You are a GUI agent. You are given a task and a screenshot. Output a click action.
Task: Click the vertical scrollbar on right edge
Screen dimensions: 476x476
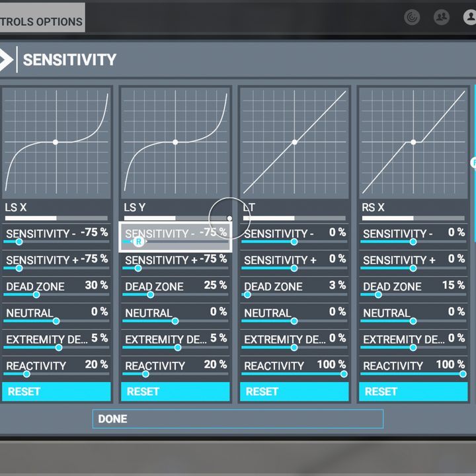475,164
